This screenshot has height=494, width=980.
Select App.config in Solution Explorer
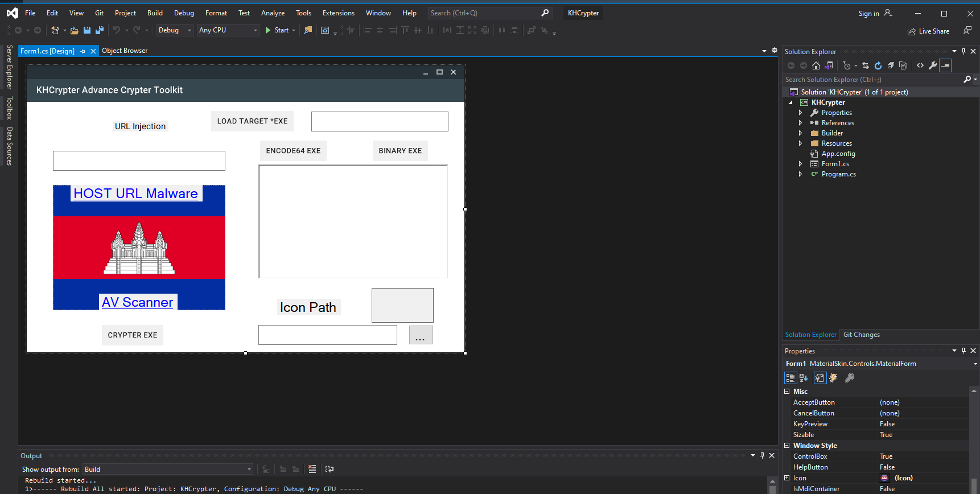[838, 154]
